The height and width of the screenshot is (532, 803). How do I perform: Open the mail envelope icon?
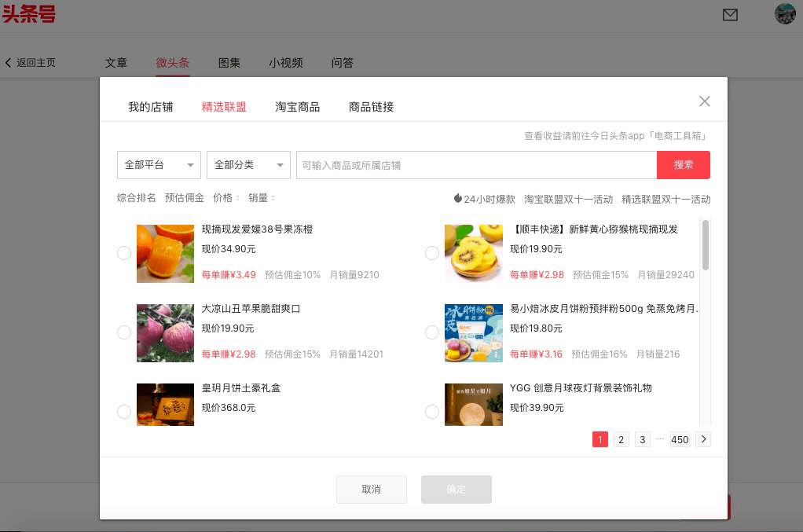pyautogui.click(x=730, y=15)
